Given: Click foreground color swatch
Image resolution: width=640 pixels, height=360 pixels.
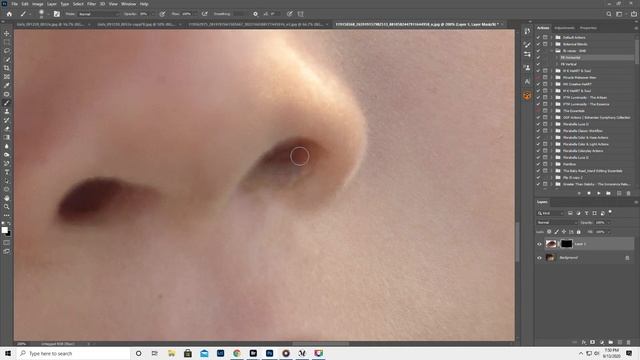Looking at the screenshot, I should pos(4,230).
